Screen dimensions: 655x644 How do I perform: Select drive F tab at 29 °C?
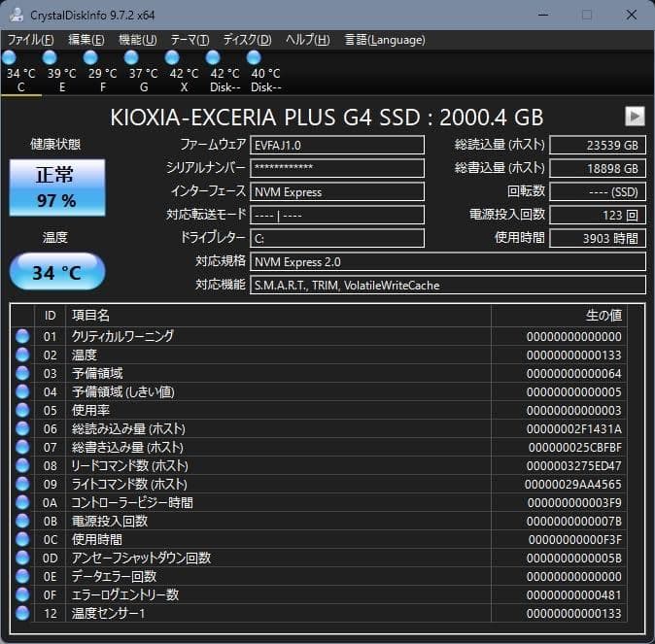(x=102, y=72)
